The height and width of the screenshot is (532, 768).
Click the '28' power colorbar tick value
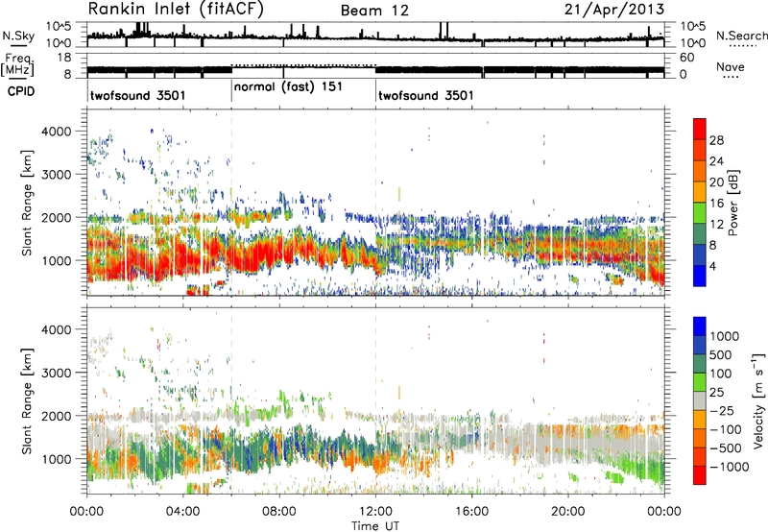(716, 140)
